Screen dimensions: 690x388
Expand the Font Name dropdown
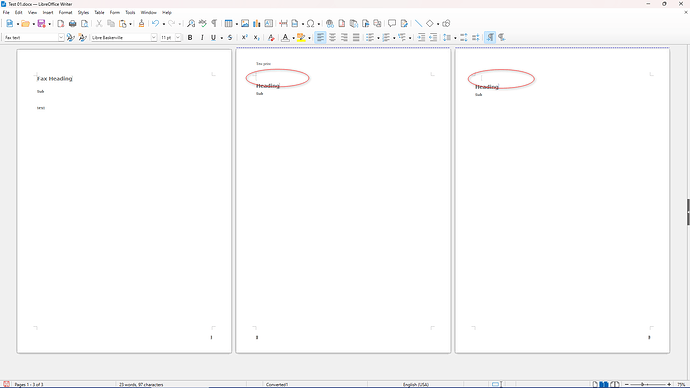[154, 38]
